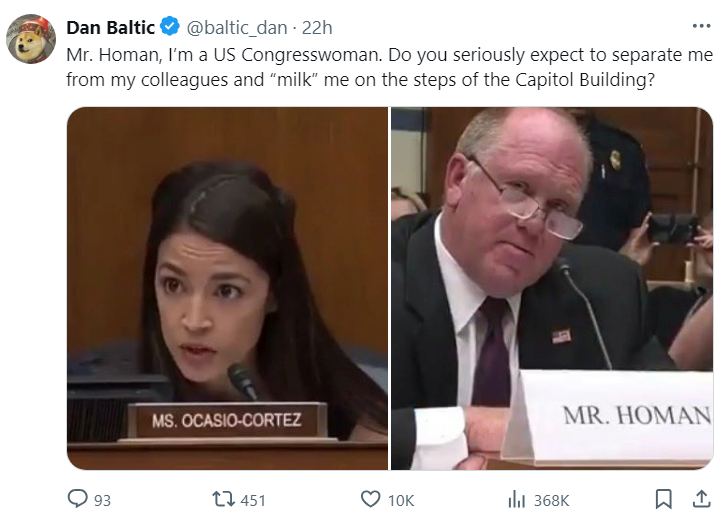Open the three-dot more options menu
725x525 pixels.
click(x=701, y=26)
